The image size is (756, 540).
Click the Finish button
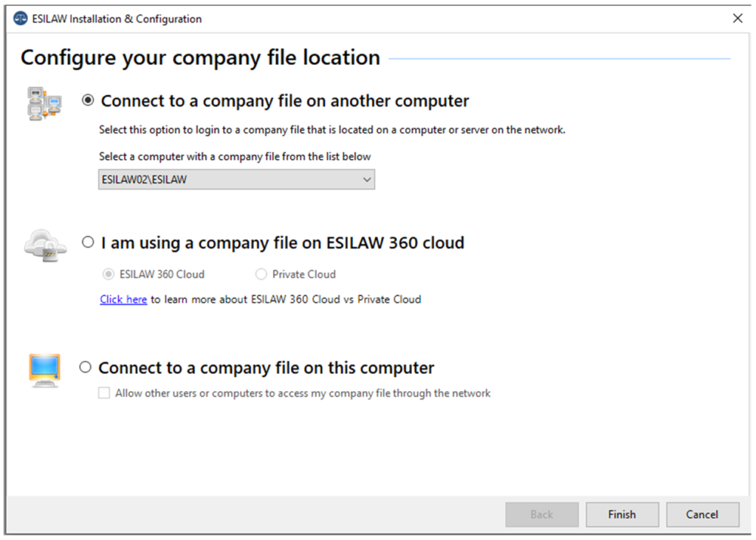622,514
